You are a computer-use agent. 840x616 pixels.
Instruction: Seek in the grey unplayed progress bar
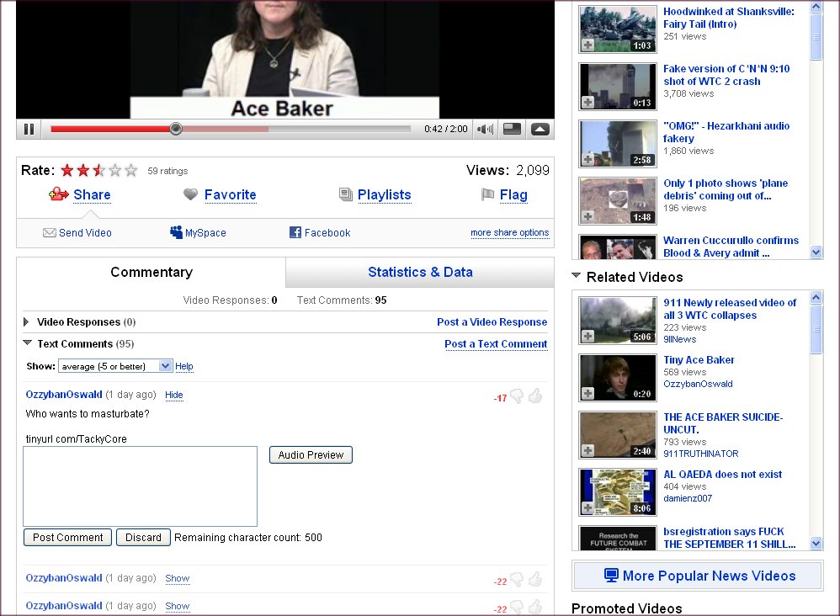pos(339,129)
